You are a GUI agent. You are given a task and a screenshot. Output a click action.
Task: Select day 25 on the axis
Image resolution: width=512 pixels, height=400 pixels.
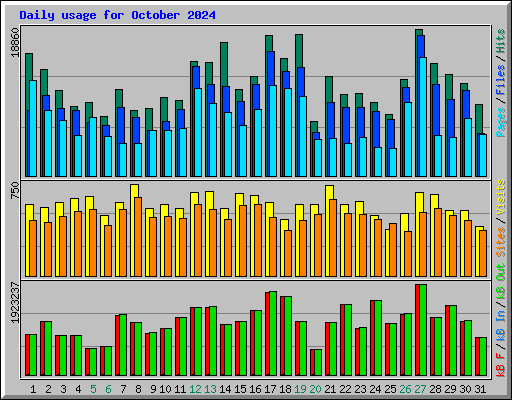pyautogui.click(x=390, y=389)
